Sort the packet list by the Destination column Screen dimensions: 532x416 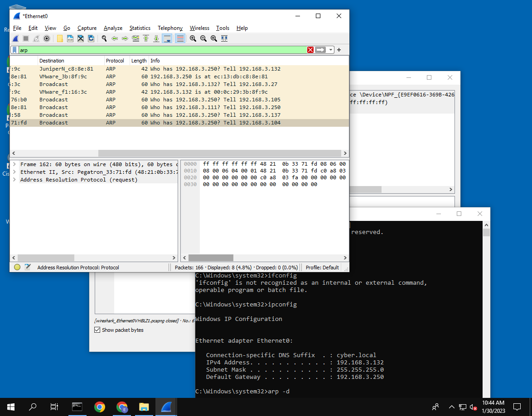pos(71,61)
